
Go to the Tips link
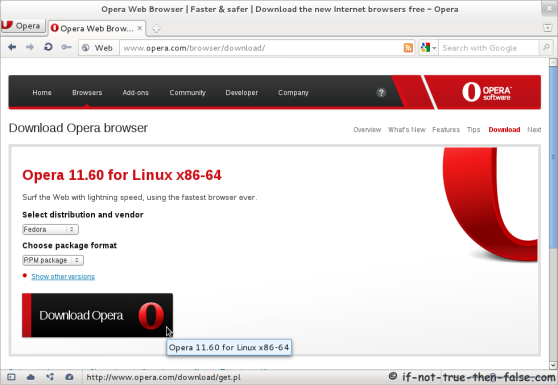tap(473, 130)
